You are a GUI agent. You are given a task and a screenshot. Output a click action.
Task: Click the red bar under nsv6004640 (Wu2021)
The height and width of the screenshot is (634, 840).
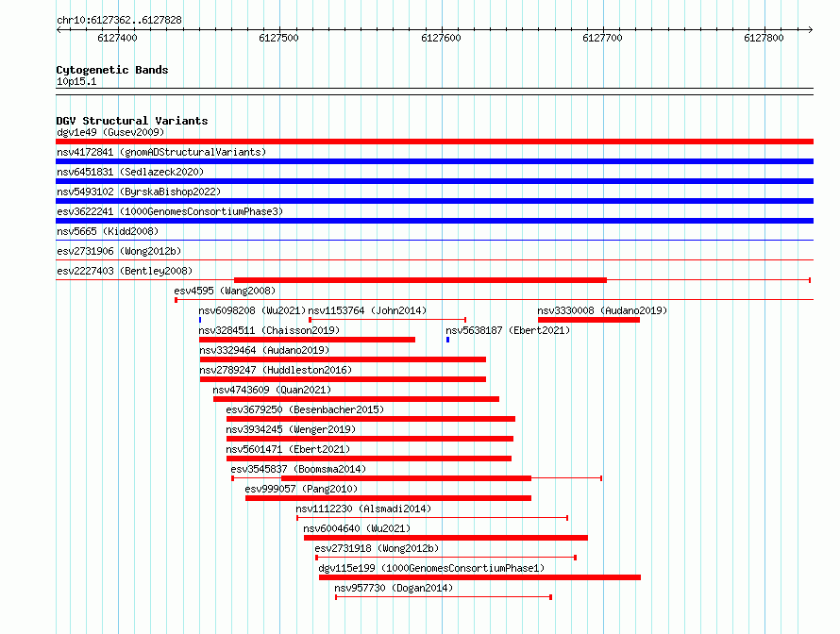click(445, 538)
